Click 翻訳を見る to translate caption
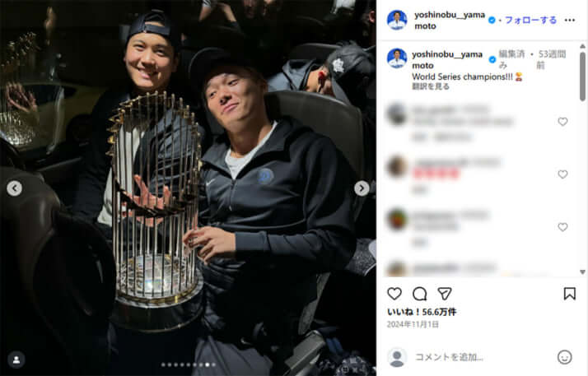The height and width of the screenshot is (376, 588). 431,86
